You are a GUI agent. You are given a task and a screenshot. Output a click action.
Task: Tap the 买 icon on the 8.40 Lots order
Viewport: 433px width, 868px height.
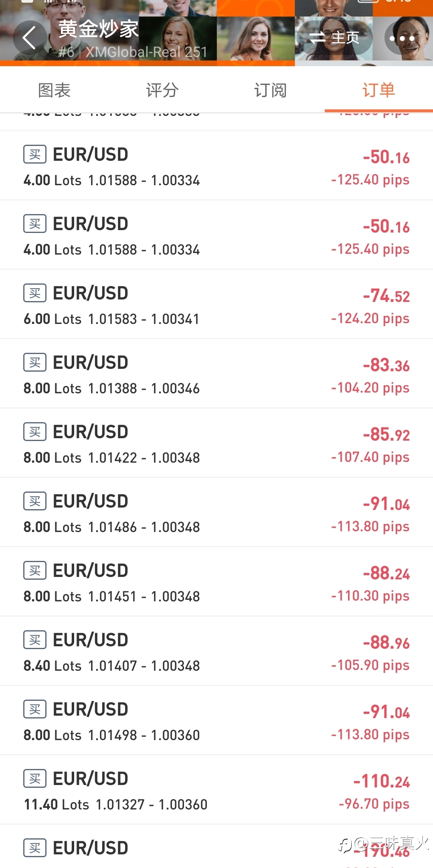[x=35, y=640]
